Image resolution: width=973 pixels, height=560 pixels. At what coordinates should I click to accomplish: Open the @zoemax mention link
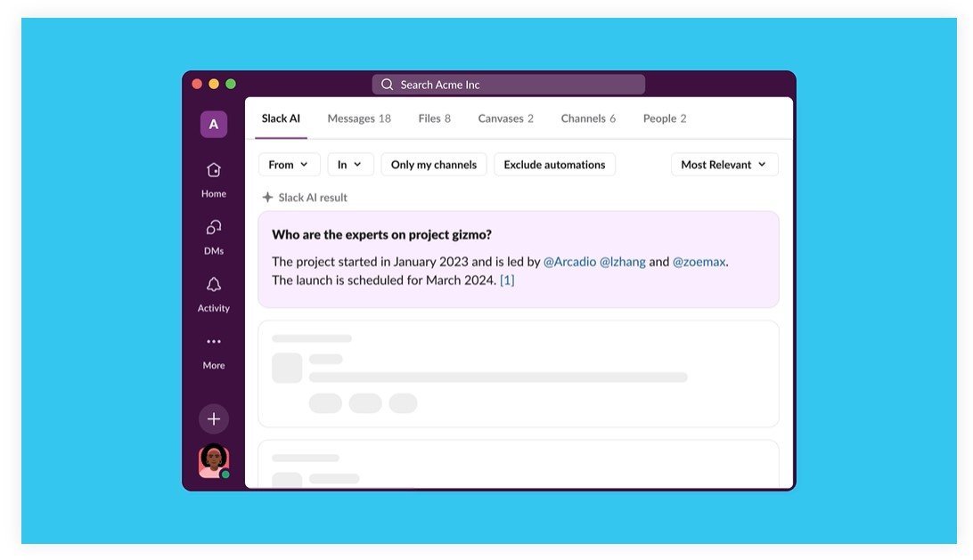699,262
